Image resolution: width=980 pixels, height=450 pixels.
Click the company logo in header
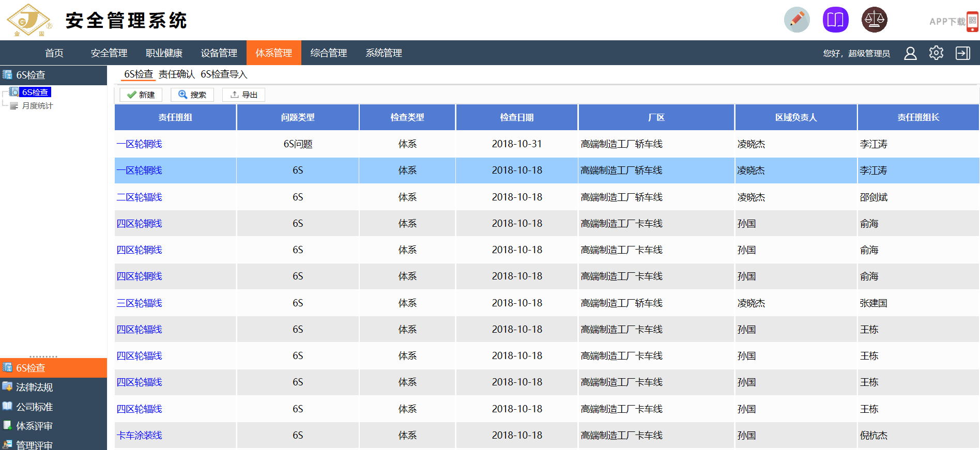pos(29,20)
